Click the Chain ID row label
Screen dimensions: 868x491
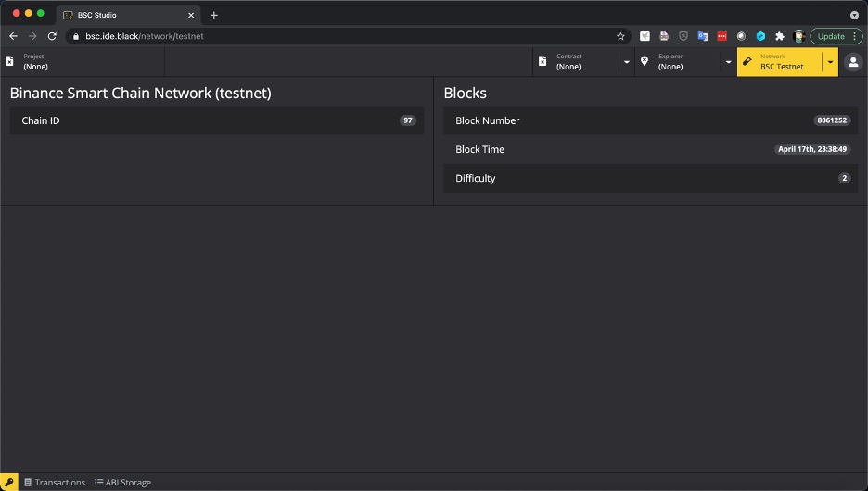(x=41, y=120)
